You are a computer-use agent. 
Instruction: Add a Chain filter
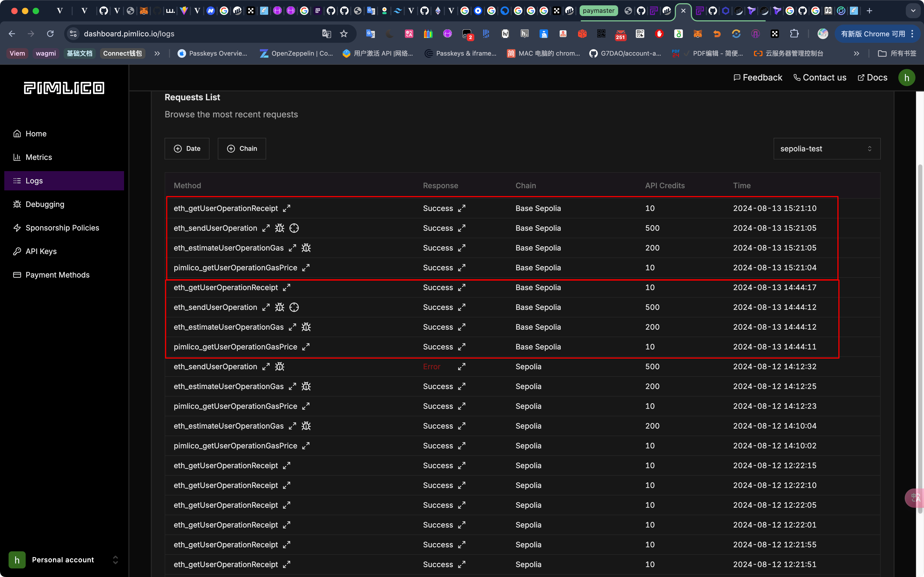click(x=242, y=148)
